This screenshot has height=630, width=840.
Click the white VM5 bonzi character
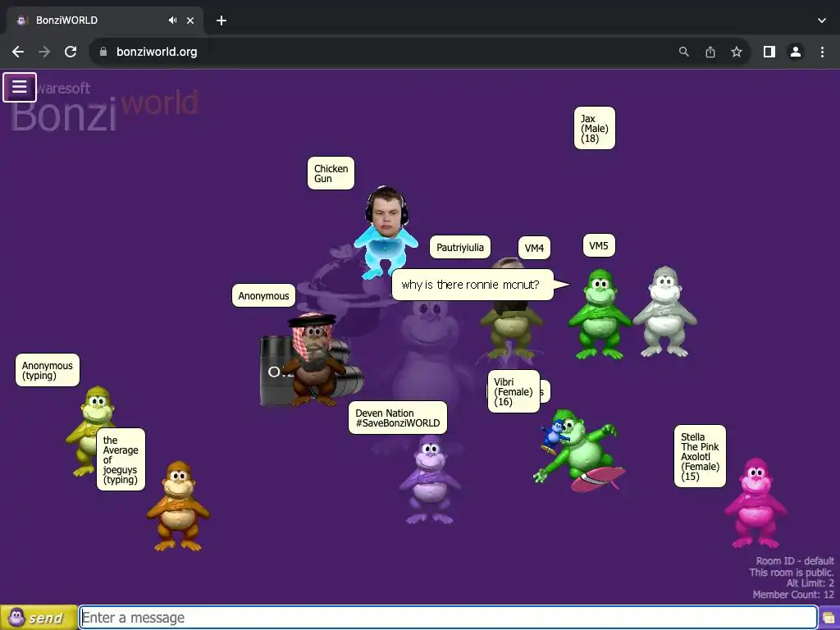664,312
